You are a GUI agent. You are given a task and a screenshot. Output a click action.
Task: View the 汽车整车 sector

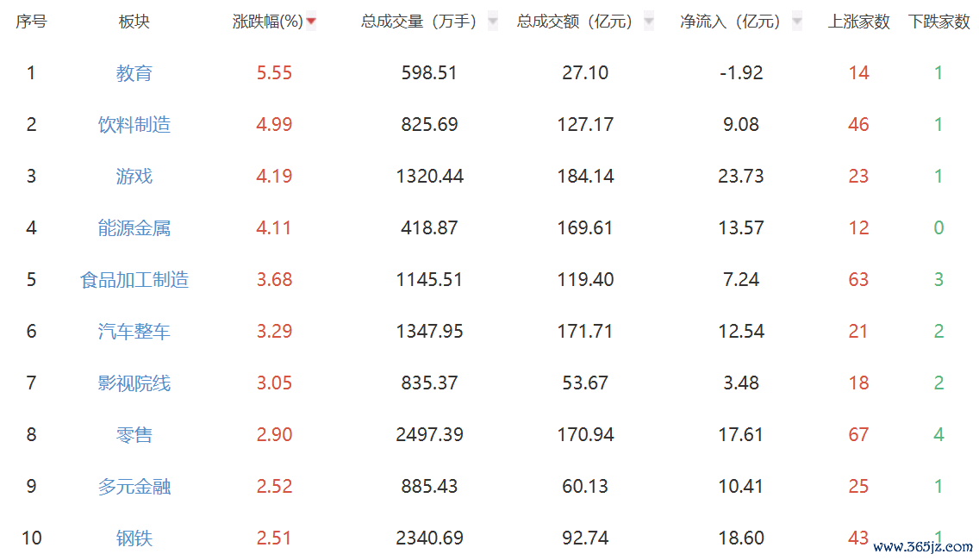coord(134,332)
